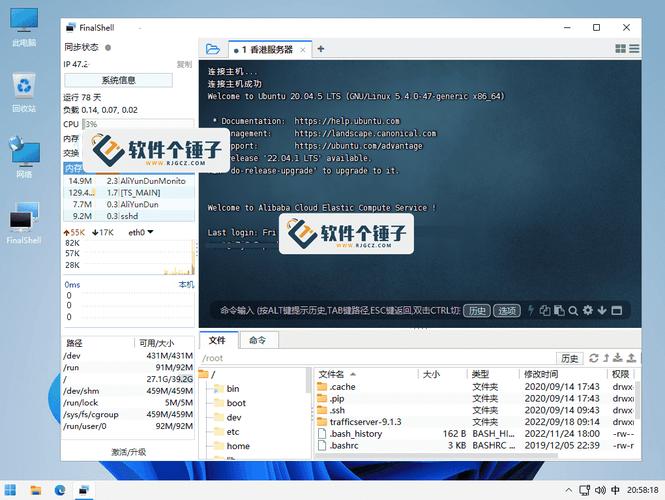Click the CPU usage progress bar
This screenshot has height=500, width=665.
pyautogui.click(x=138, y=124)
